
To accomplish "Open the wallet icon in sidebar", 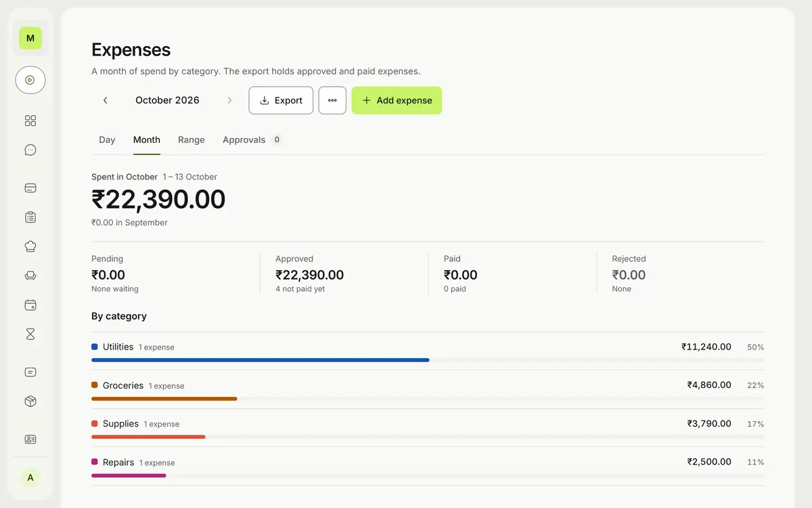I will [30, 305].
